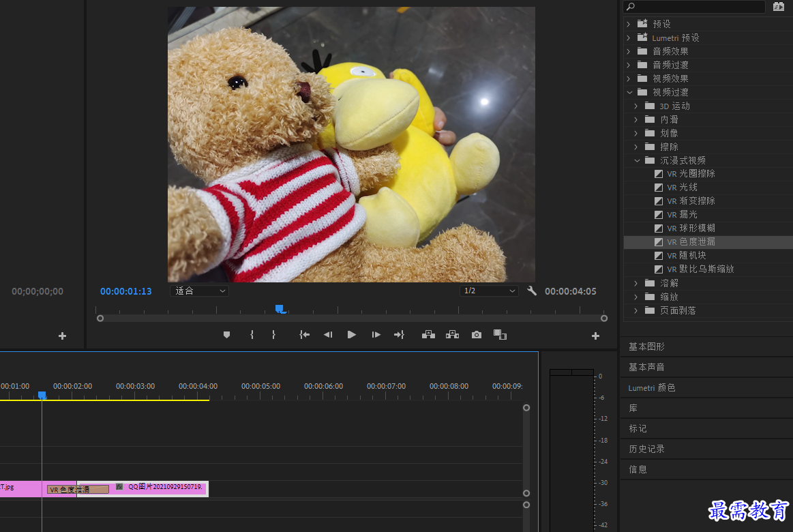Click the Lift button icon
793x532 pixels.
coord(428,335)
